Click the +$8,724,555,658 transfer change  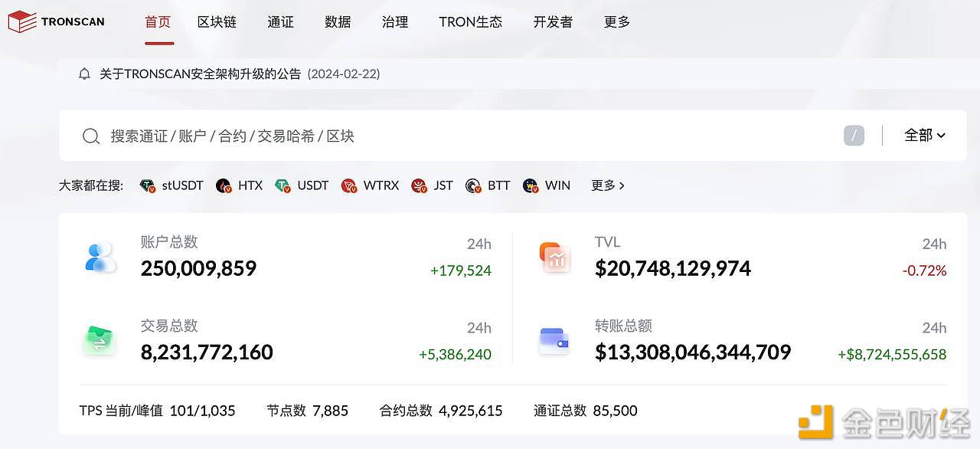[893, 355]
